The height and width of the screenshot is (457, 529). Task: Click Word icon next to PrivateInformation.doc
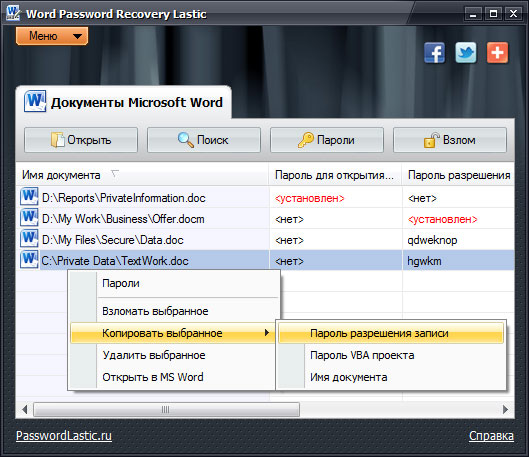[29, 197]
